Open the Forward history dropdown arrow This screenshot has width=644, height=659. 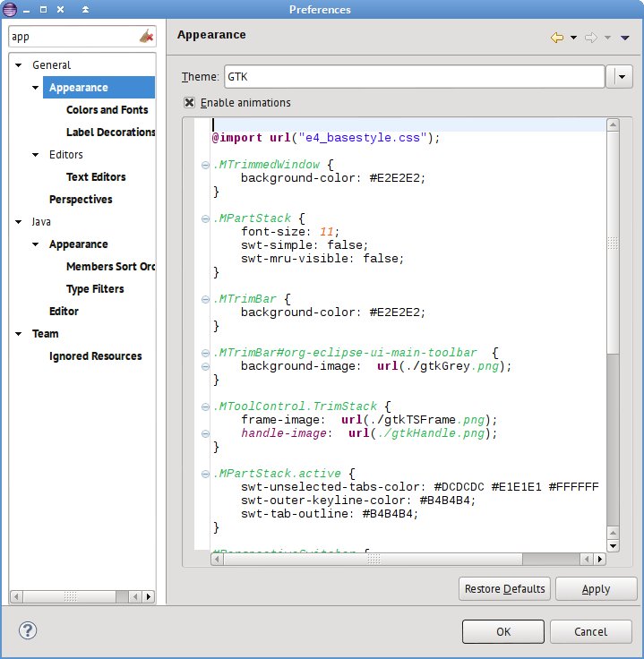point(607,38)
